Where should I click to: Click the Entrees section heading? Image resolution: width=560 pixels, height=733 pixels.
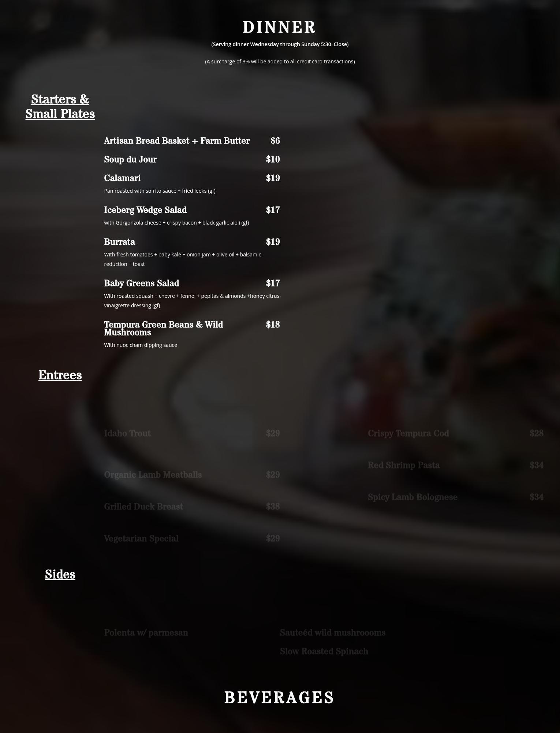(60, 375)
